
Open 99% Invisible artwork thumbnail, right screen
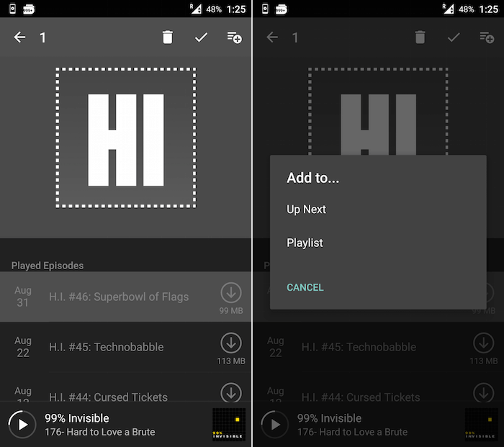pos(482,425)
